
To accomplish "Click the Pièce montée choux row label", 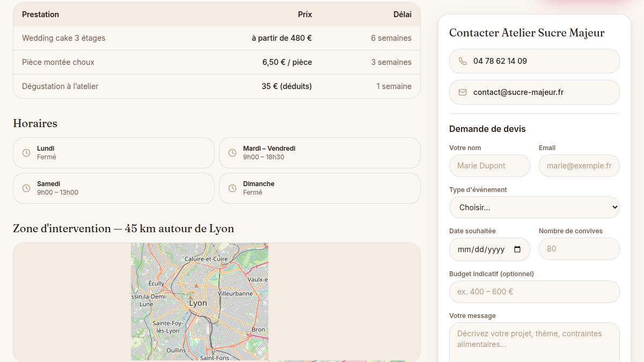I will click(58, 62).
